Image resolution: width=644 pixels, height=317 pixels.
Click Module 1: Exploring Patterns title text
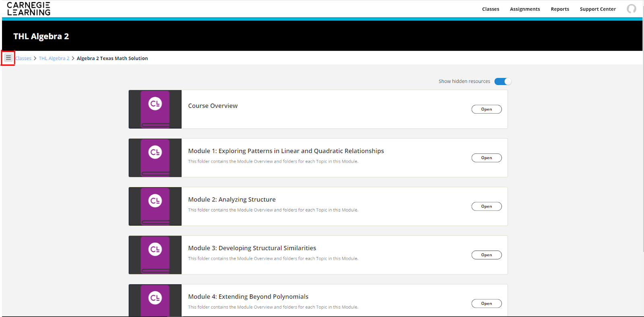pyautogui.click(x=286, y=151)
